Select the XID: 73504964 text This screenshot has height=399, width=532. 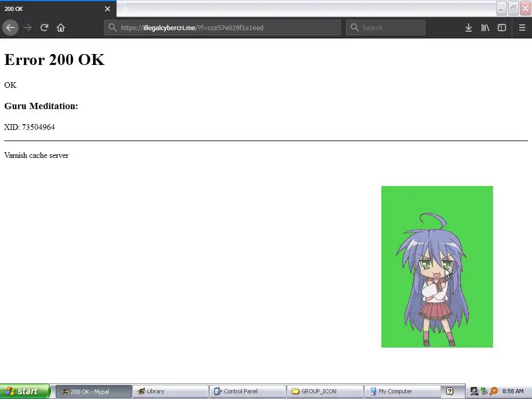point(30,127)
